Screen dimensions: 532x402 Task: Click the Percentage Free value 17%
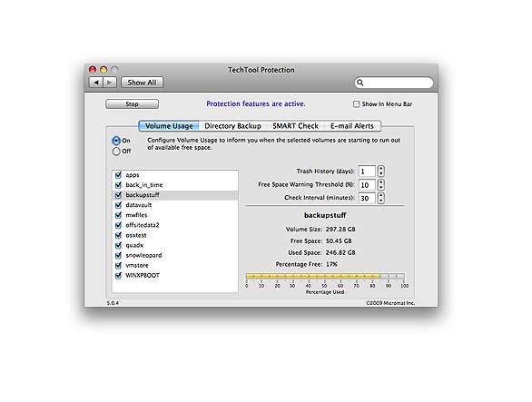click(x=331, y=264)
